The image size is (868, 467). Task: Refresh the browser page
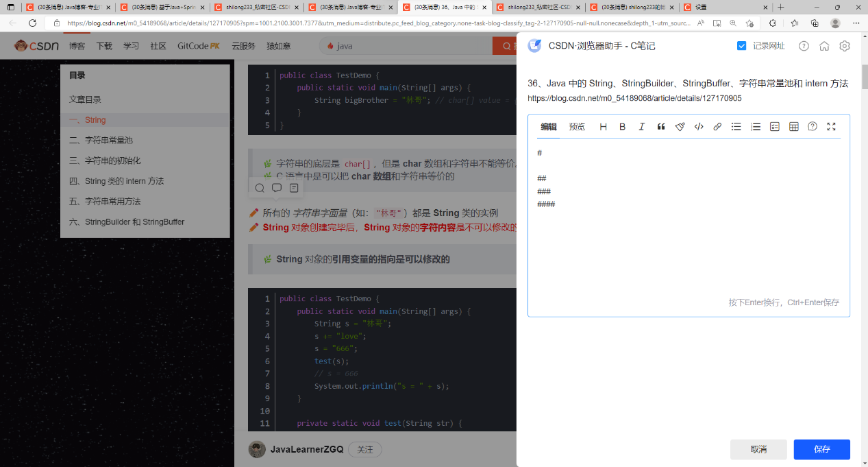[x=32, y=23]
